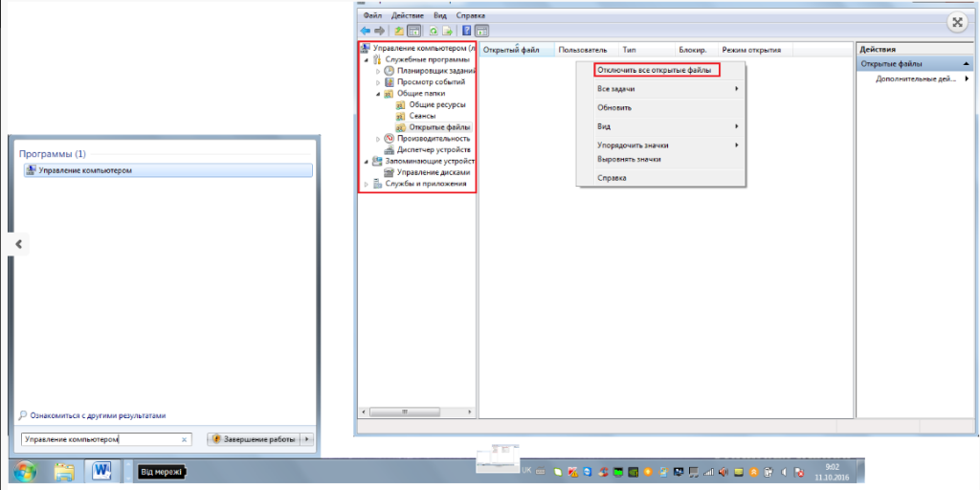The image size is (980, 490).
Task: Collapse the Запоминающие устройства node
Action: coord(367,161)
